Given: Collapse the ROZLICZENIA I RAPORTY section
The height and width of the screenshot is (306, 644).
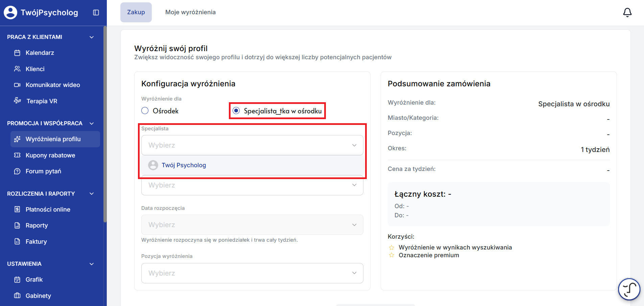Looking at the screenshot, I should pos(92,194).
